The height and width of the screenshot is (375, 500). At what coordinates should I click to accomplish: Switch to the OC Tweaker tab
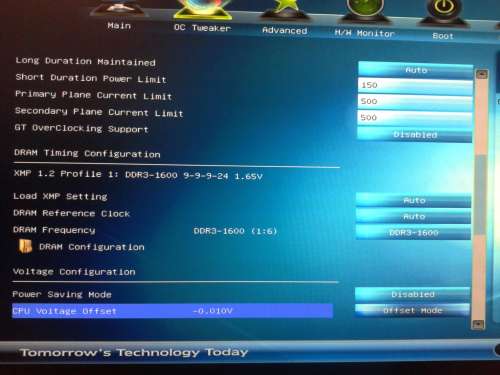point(202,28)
